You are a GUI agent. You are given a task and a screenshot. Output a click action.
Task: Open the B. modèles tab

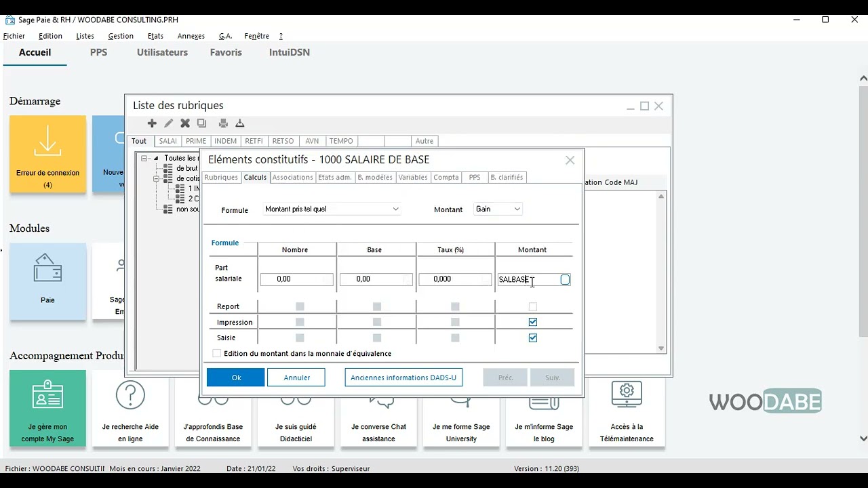point(375,178)
